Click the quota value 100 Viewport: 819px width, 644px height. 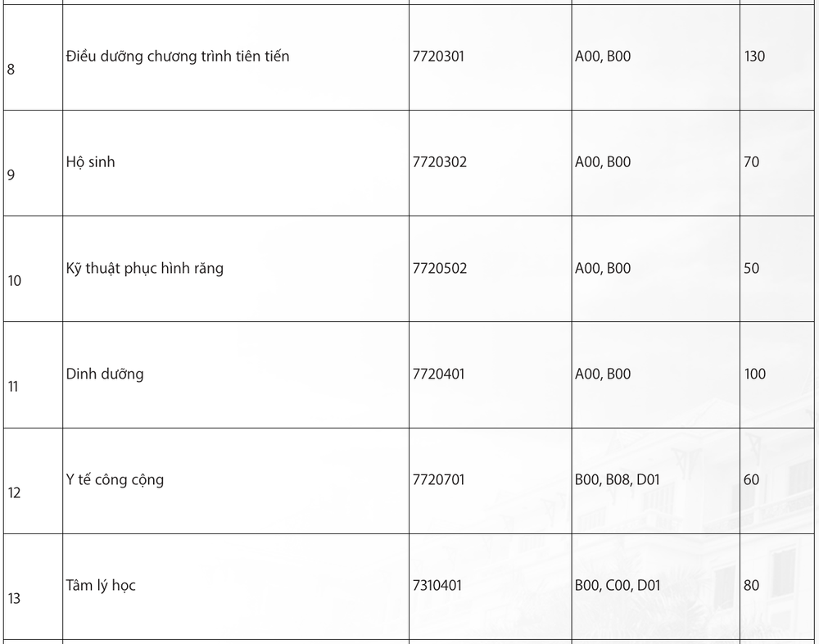755,374
